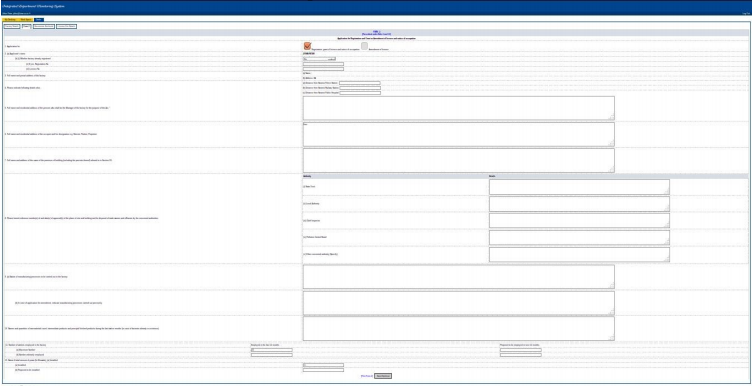Viewport: 756px width, 386px height.
Task: Click the Local Authority details text area
Action: (579, 204)
